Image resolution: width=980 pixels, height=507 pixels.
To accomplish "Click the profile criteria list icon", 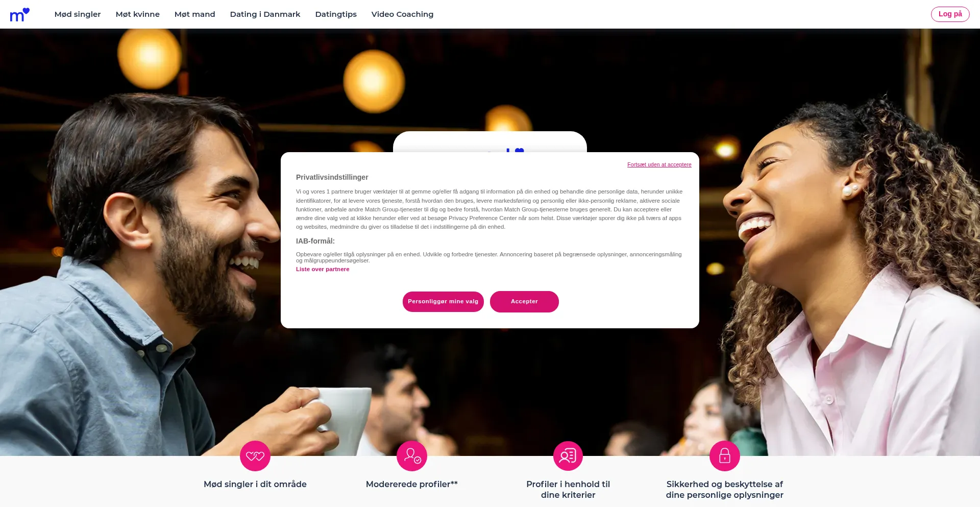I will (568, 456).
